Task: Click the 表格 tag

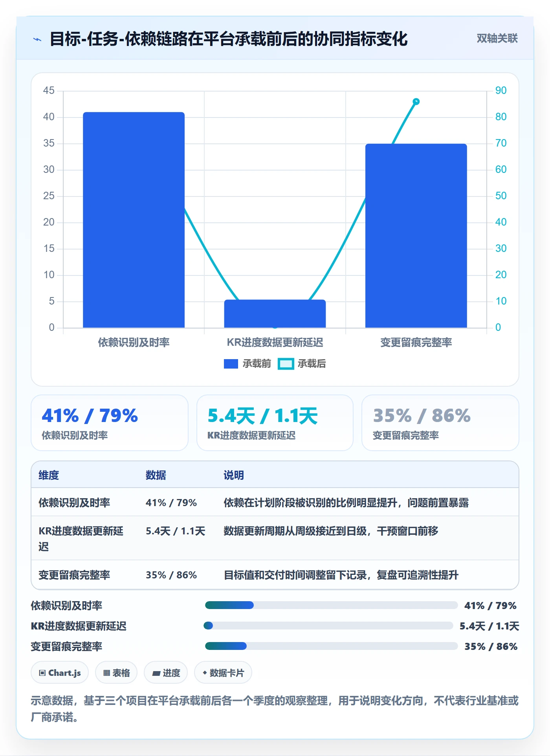Action: tap(116, 673)
